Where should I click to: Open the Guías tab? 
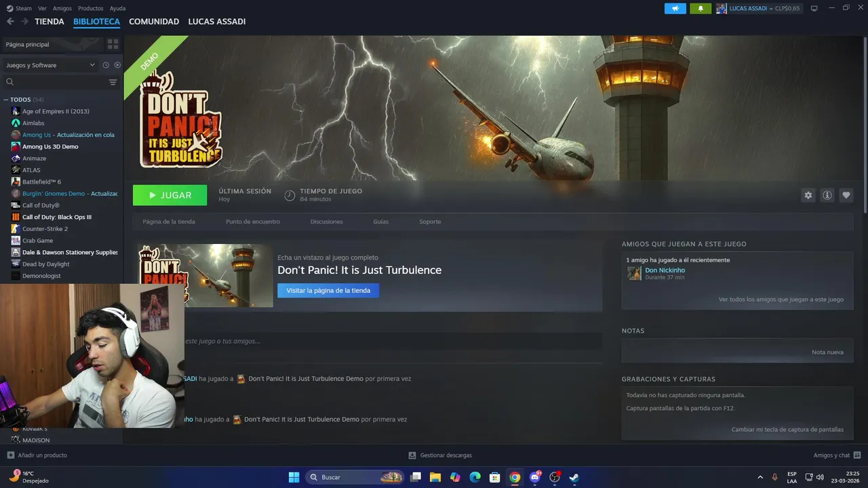coord(380,222)
